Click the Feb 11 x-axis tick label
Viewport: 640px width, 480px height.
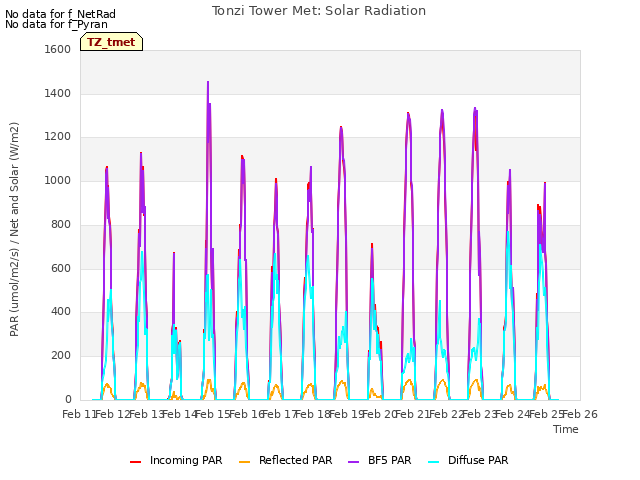coord(79,414)
